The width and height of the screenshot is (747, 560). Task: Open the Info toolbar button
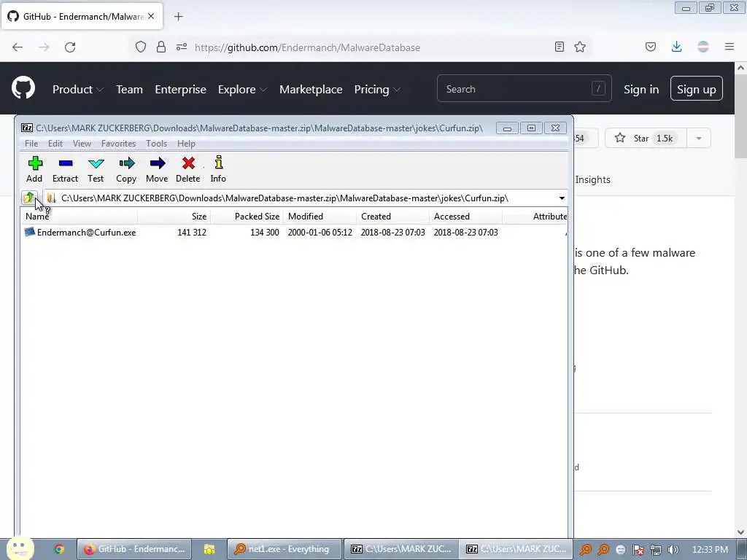tap(218, 169)
